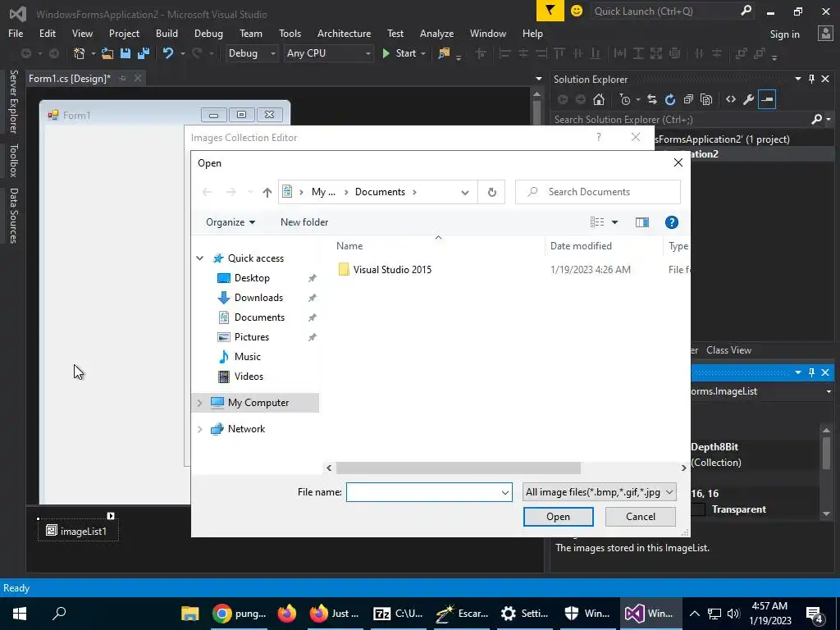Open the File menu

point(16,33)
